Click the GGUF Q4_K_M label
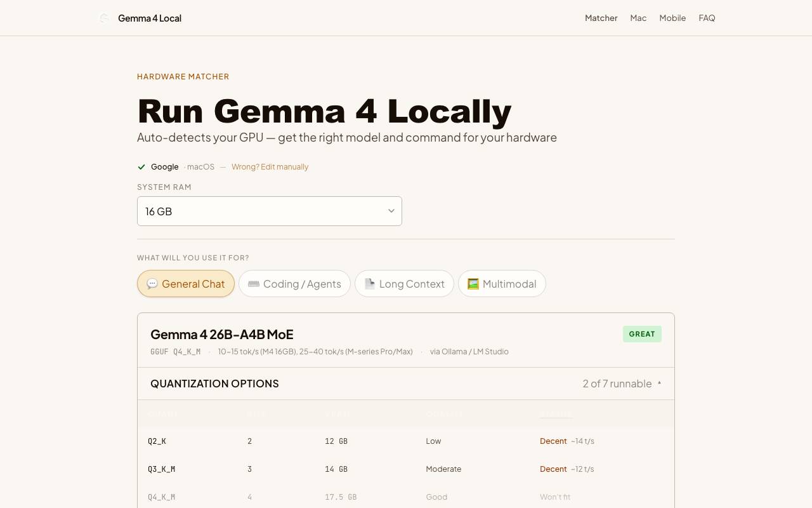This screenshot has width=812, height=508. click(x=176, y=352)
